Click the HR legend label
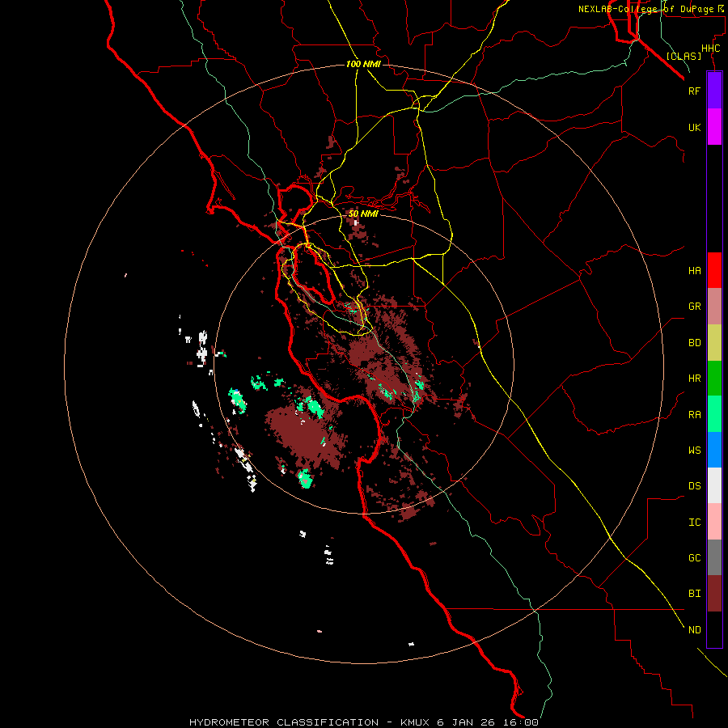728x728 pixels. 694,379
